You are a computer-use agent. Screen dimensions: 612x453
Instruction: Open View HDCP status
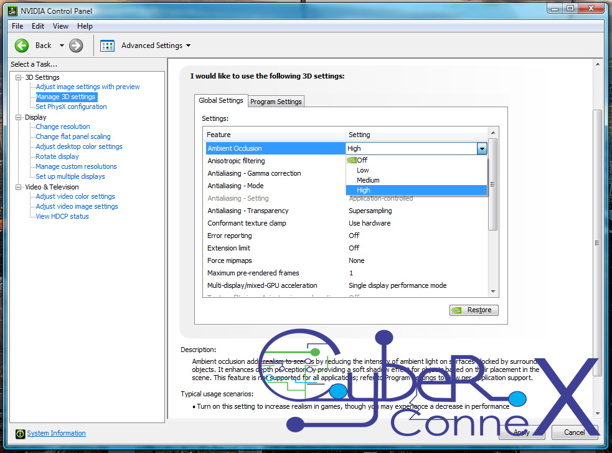62,216
